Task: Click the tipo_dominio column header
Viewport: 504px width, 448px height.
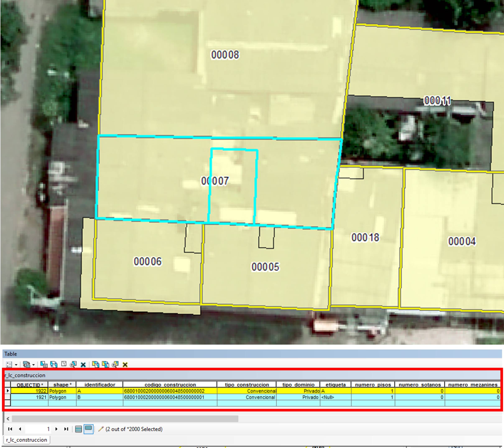Action: pos(298,385)
